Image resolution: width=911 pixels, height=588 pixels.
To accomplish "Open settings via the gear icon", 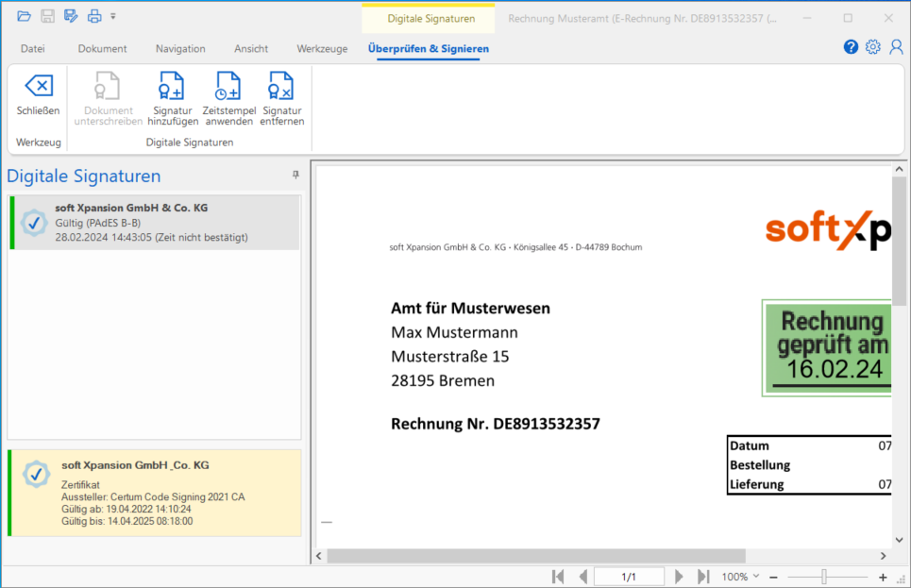I will (x=873, y=47).
